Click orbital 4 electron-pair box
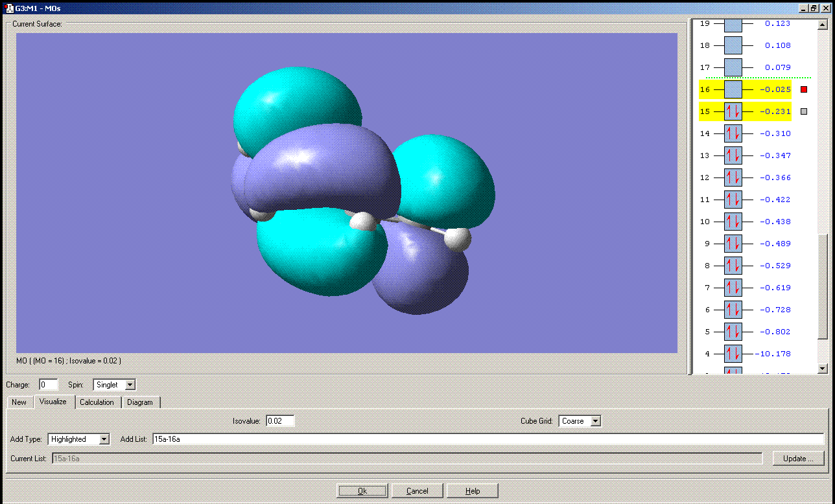Screen dimensions: 835x504 tap(733, 354)
